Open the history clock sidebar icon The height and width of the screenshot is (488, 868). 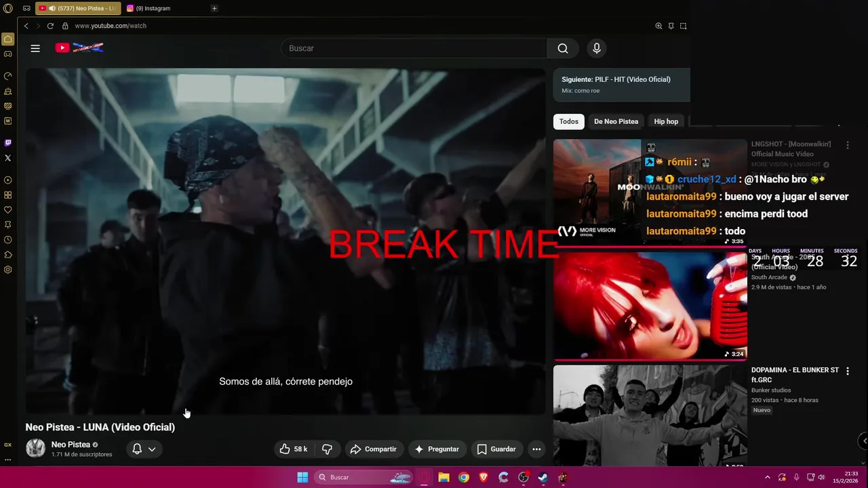point(7,240)
